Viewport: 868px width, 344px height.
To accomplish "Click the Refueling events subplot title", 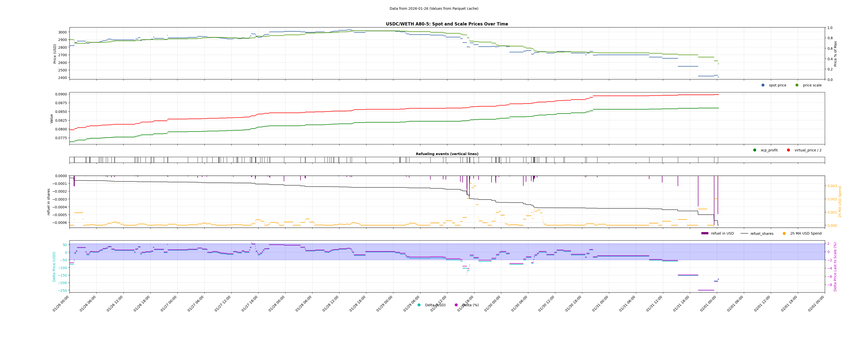I will 447,154.
